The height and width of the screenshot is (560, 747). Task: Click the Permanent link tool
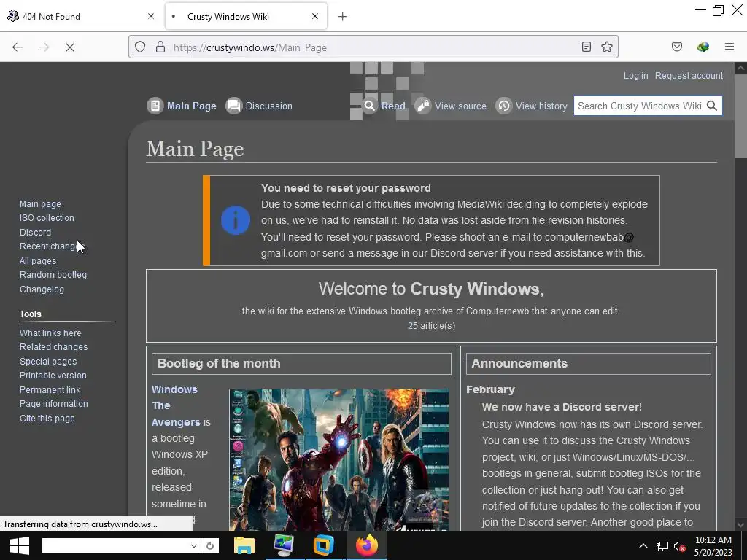pos(50,390)
